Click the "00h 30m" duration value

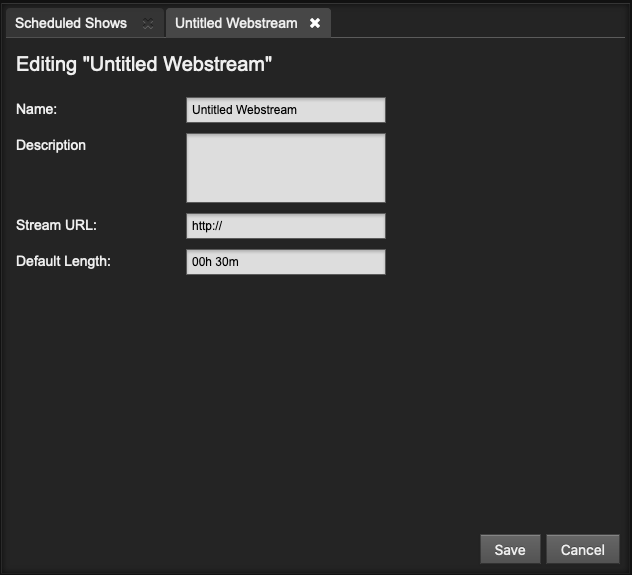216,262
